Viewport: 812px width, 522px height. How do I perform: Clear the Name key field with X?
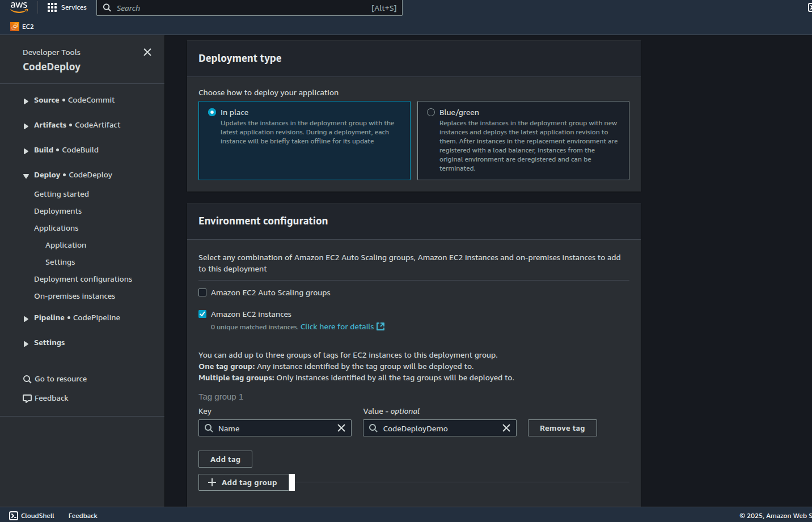pos(341,428)
